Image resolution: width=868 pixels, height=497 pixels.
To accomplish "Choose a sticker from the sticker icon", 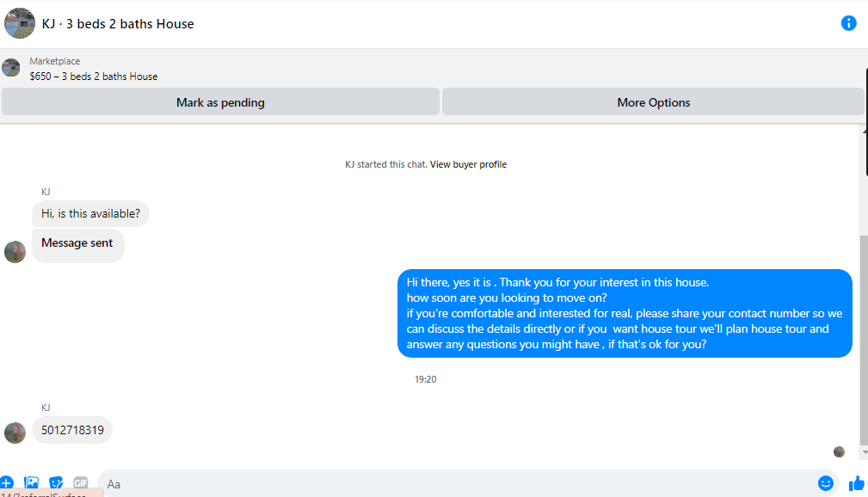I will [x=56, y=483].
